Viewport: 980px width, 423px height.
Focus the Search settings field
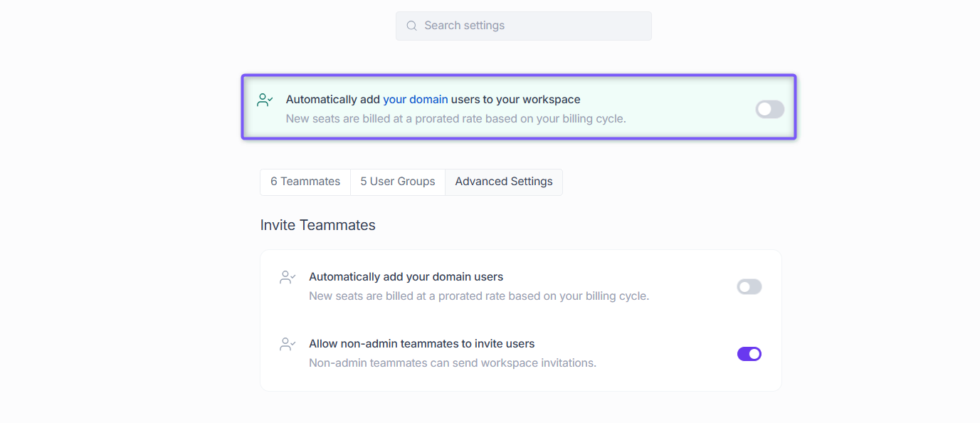524,26
